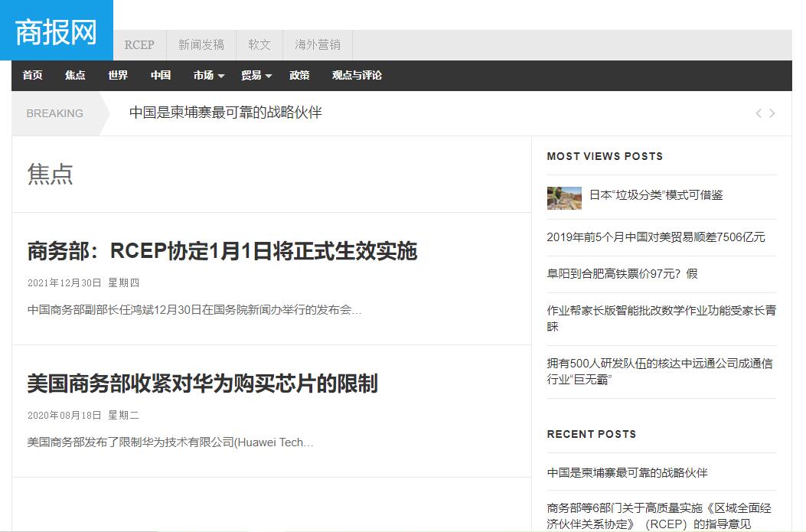Open the 垃圾分类 post thumbnail image

click(564, 198)
